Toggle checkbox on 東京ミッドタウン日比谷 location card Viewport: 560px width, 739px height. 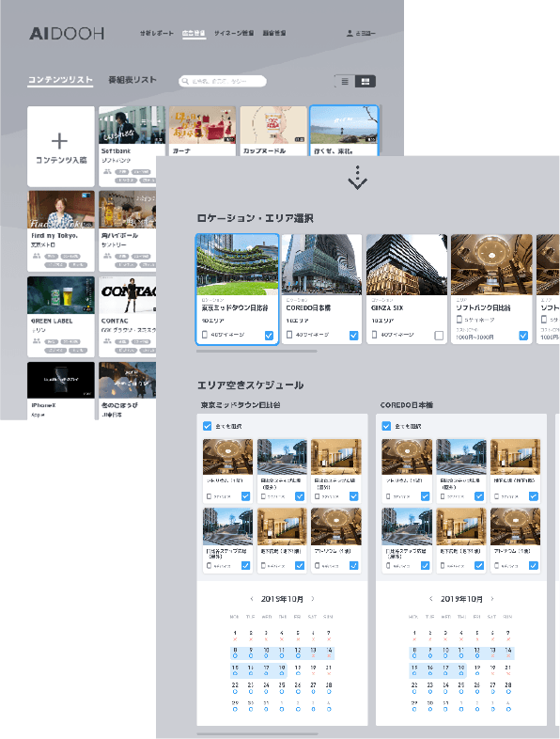[x=269, y=336]
